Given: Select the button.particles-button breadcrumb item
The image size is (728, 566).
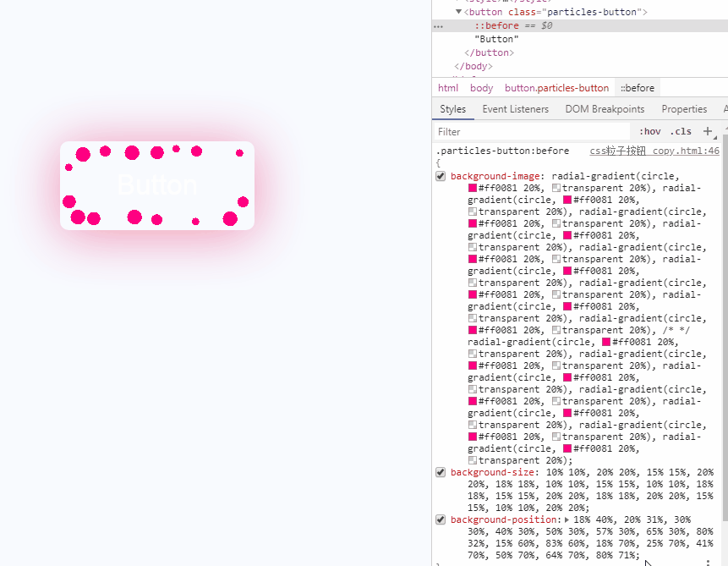Looking at the screenshot, I should pos(556,88).
